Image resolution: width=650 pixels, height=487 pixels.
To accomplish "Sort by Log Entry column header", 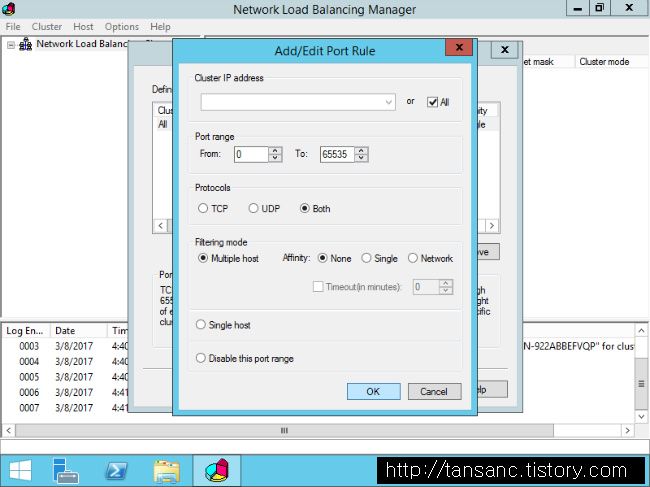I will (26, 330).
